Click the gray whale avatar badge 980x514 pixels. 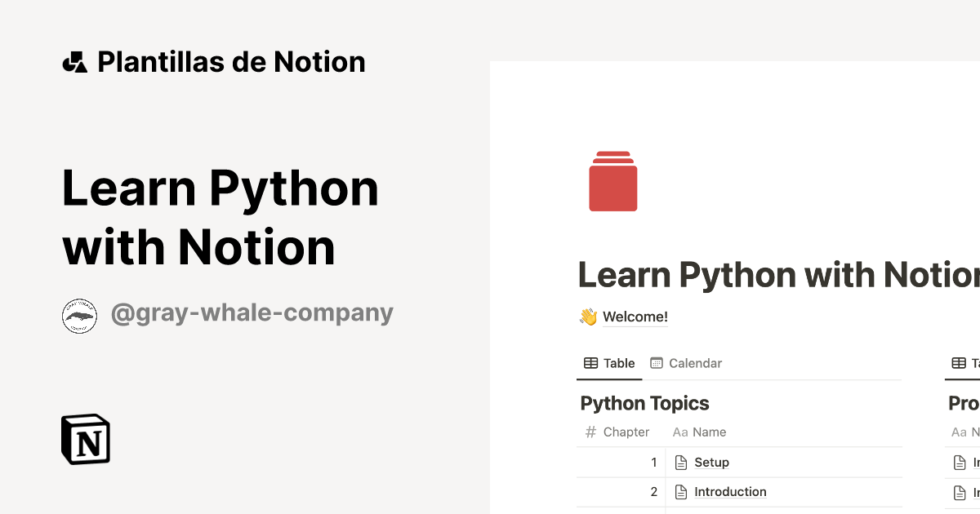(x=79, y=314)
